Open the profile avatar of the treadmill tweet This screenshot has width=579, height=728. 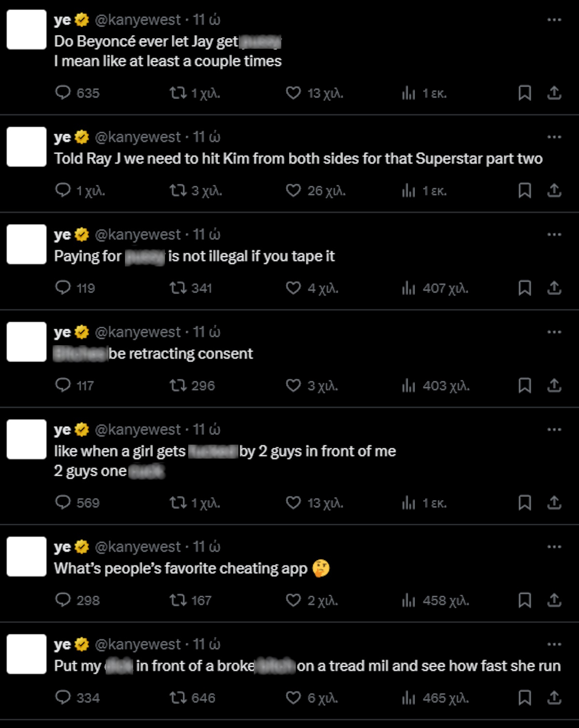(27, 654)
